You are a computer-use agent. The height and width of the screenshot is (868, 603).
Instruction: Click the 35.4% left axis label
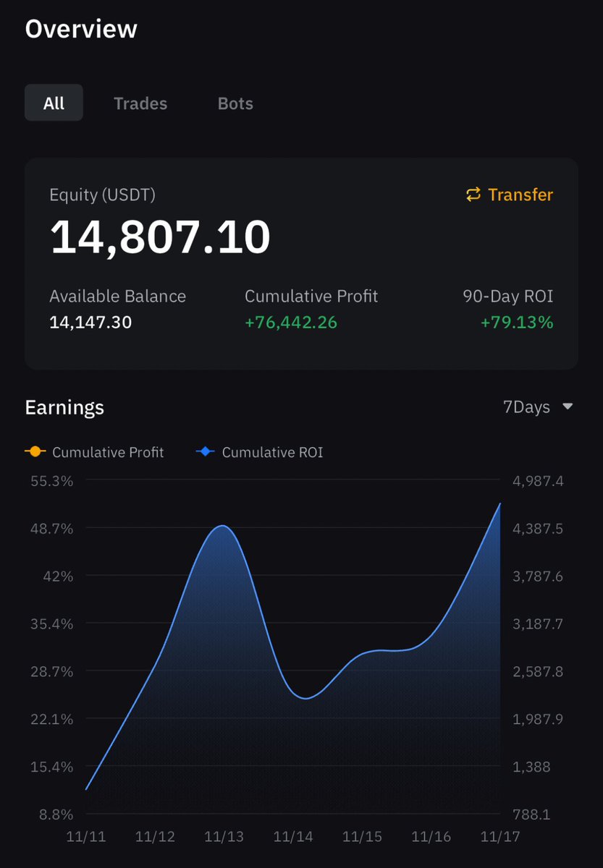click(51, 624)
